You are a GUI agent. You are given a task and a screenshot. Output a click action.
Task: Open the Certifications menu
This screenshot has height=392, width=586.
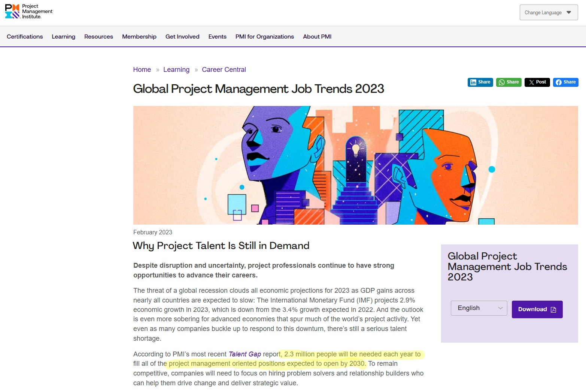pyautogui.click(x=25, y=37)
